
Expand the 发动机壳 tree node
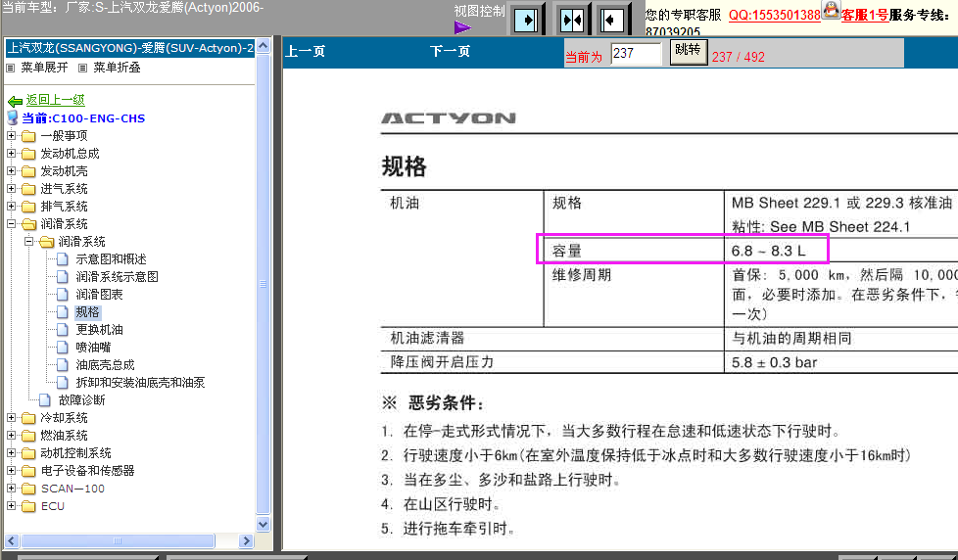[11, 171]
